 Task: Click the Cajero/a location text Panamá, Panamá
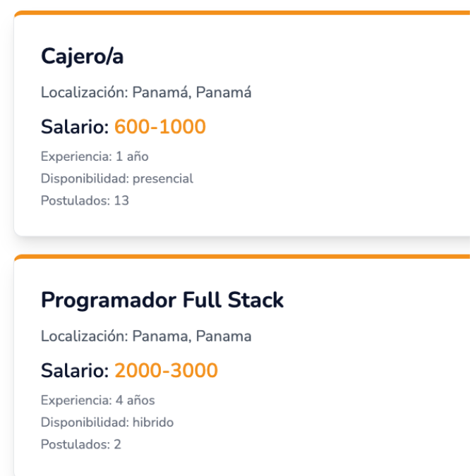point(191,92)
